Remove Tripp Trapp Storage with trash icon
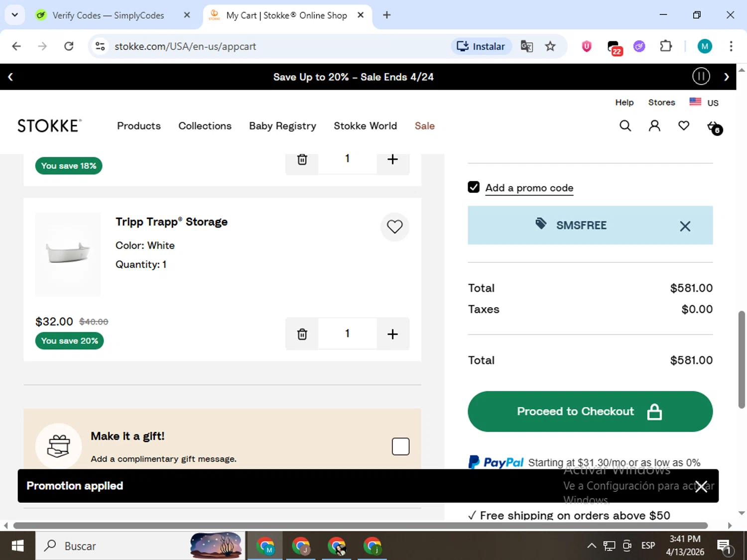Viewport: 747px width, 560px height. pyautogui.click(x=302, y=334)
